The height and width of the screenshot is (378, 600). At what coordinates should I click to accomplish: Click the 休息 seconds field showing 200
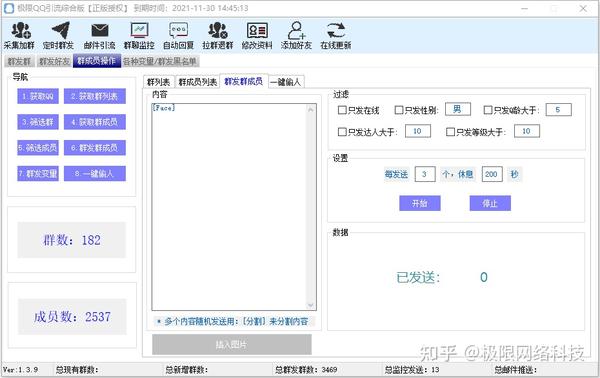[x=492, y=174]
